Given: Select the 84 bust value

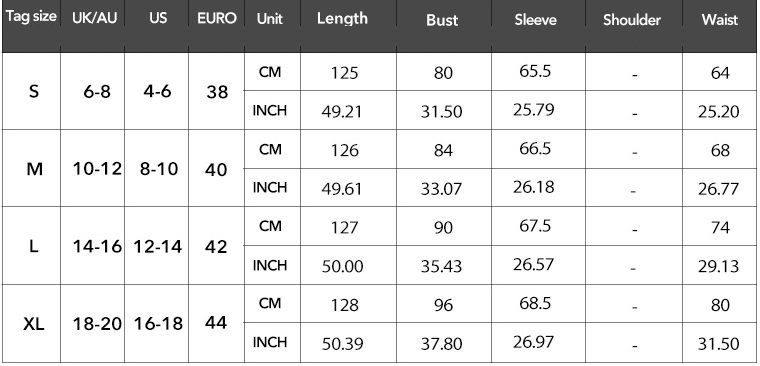Looking at the screenshot, I should pyautogui.click(x=443, y=150).
